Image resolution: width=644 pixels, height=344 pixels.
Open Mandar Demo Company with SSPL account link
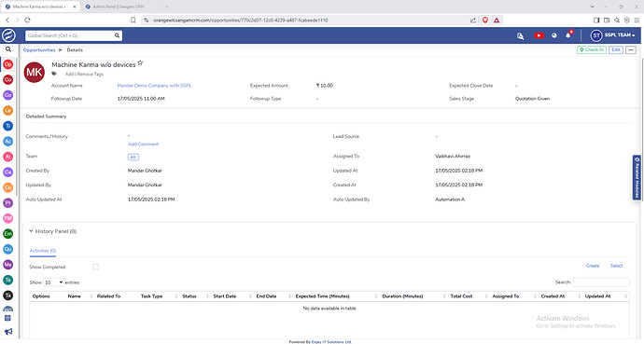click(154, 86)
